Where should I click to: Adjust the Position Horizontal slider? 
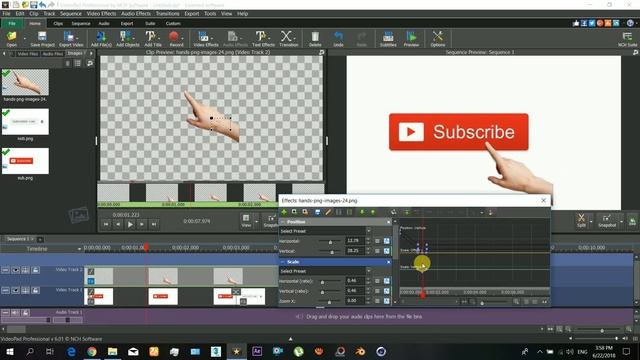(330, 242)
